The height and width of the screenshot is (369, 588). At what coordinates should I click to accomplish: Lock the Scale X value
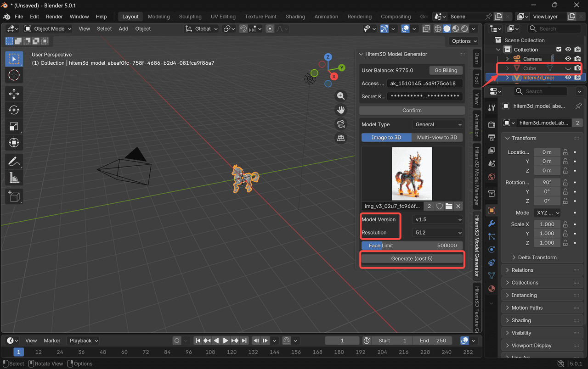(565, 224)
